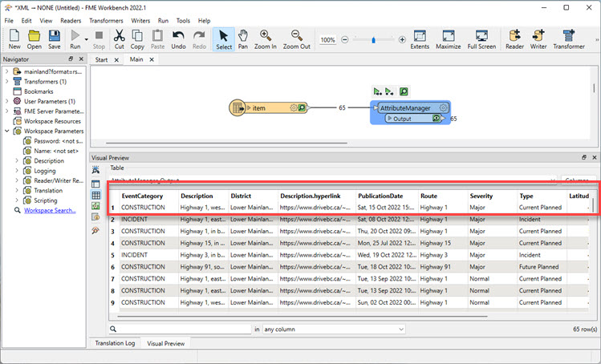Open the File menu

9,21
